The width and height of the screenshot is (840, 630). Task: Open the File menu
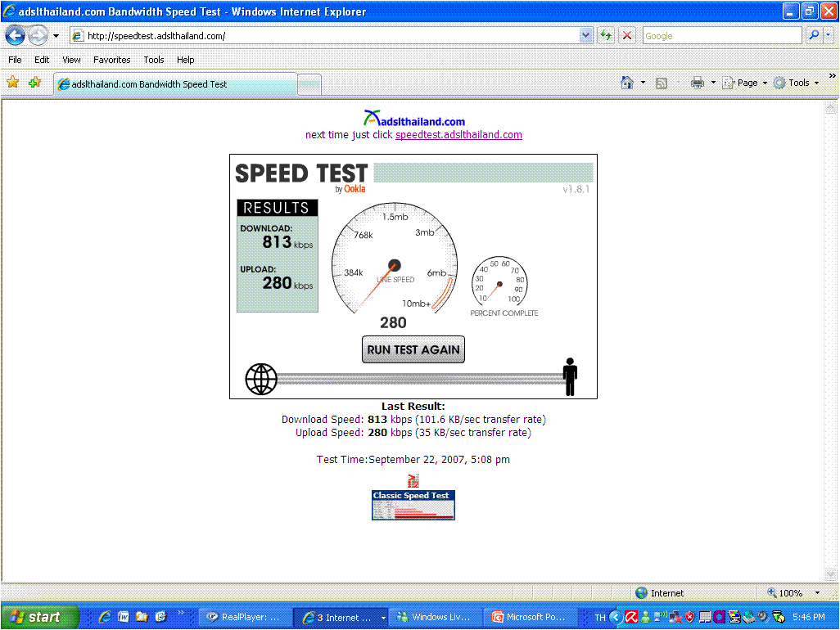[15, 60]
